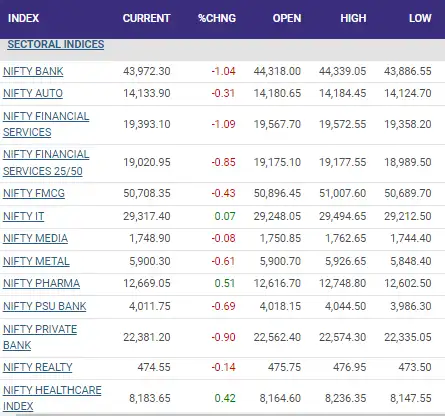The image size is (445, 416).
Task: Select NIFTY PSU BANK change -0.69
Action: pyautogui.click(x=223, y=306)
